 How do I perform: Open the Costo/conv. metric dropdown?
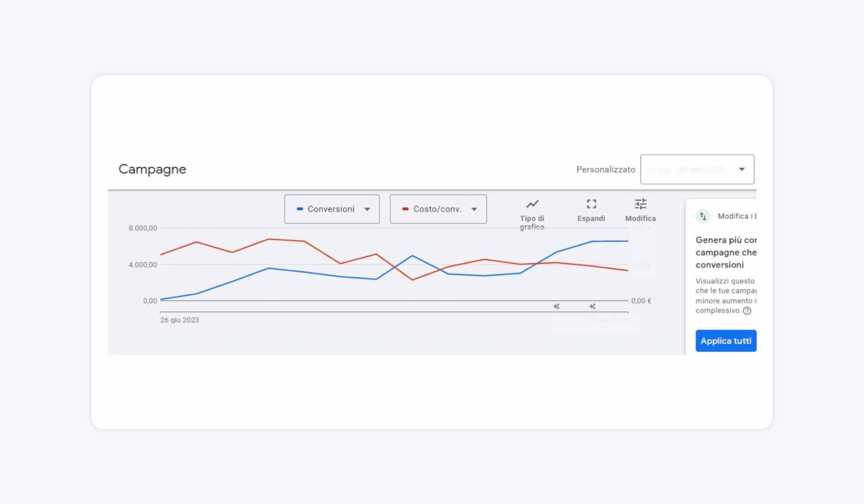pos(438,209)
